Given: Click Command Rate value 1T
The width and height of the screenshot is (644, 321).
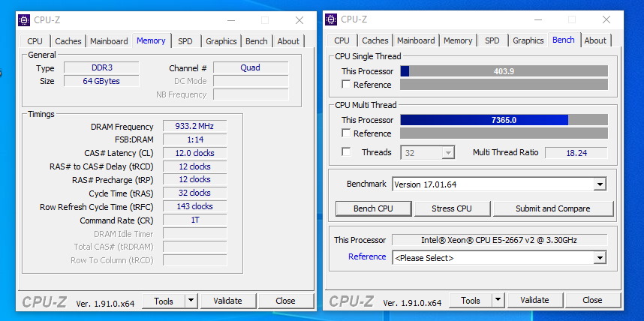Looking at the screenshot, I should (195, 220).
